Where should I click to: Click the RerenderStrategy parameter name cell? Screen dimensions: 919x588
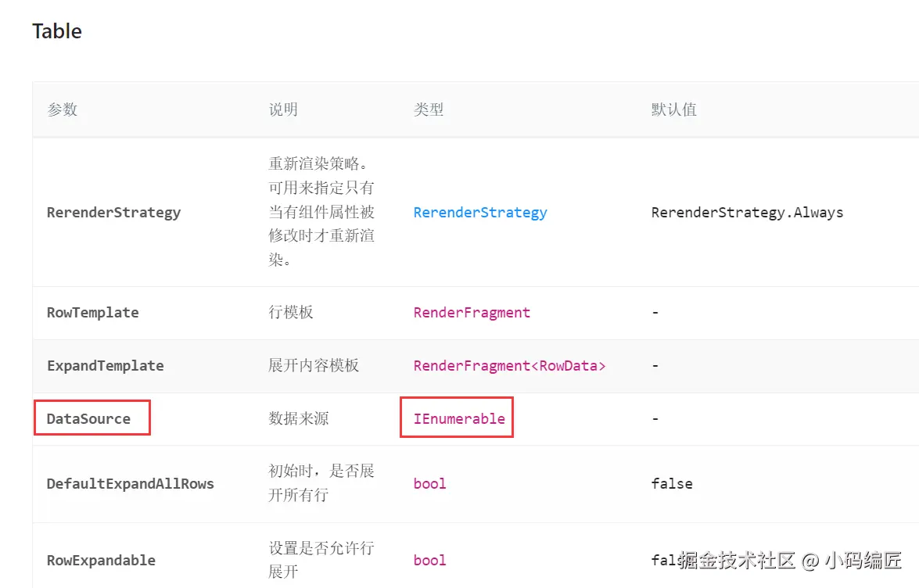[113, 213]
